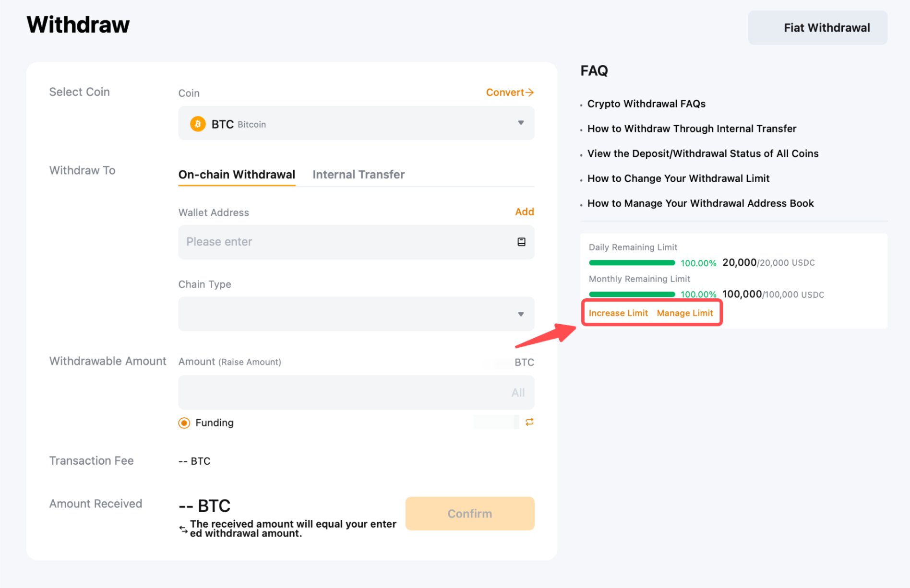Click the Increase Limit link
This screenshot has width=910, height=588.
pos(618,313)
